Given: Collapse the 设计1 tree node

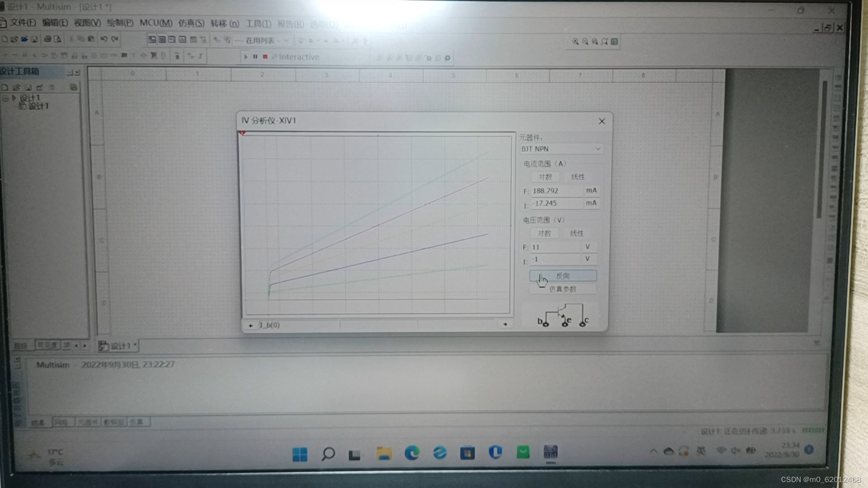Looking at the screenshot, I should click(5, 98).
